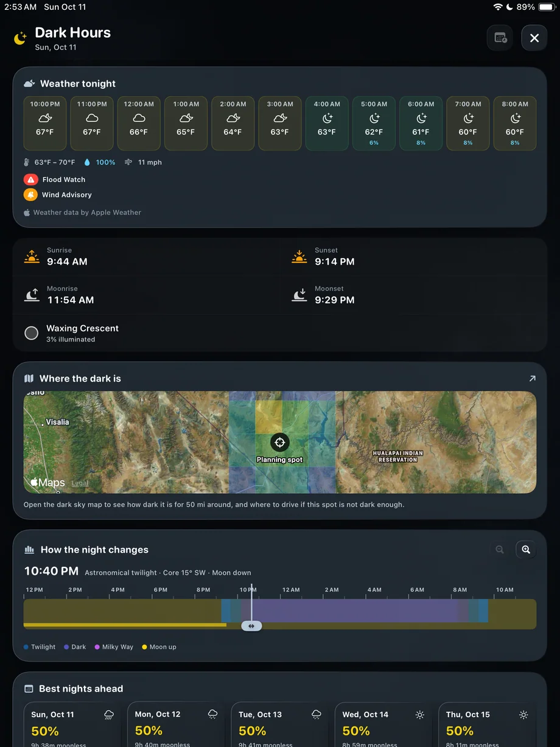Tap the 2:00 AM hourly forecast

(x=233, y=123)
